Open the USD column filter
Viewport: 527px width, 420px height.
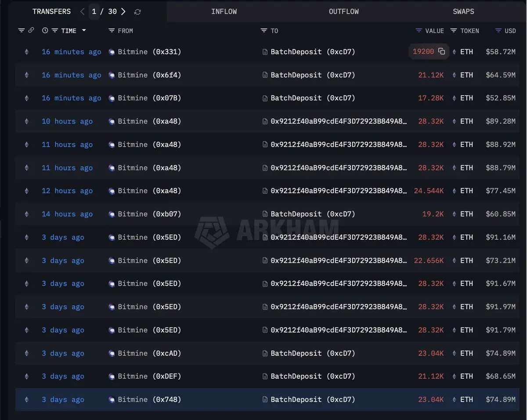(x=498, y=31)
